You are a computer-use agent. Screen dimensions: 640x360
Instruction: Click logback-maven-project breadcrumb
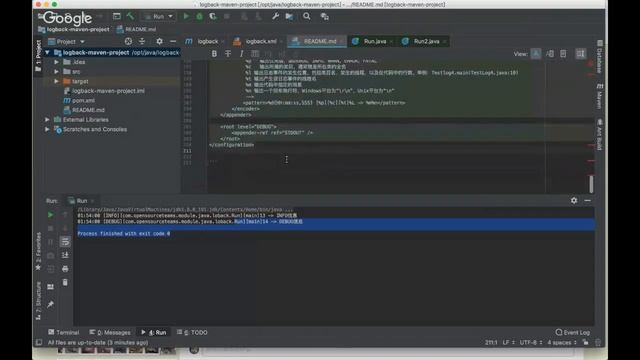point(74,29)
